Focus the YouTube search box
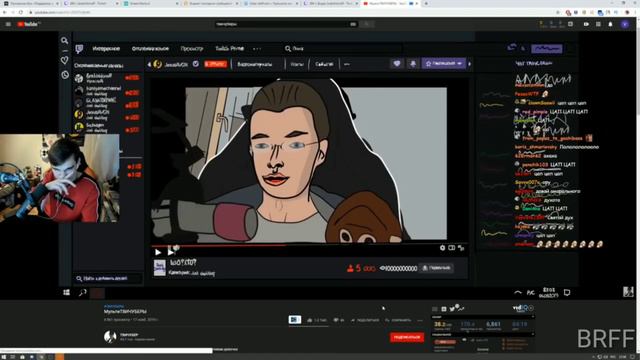The image size is (640, 360). click(286, 24)
